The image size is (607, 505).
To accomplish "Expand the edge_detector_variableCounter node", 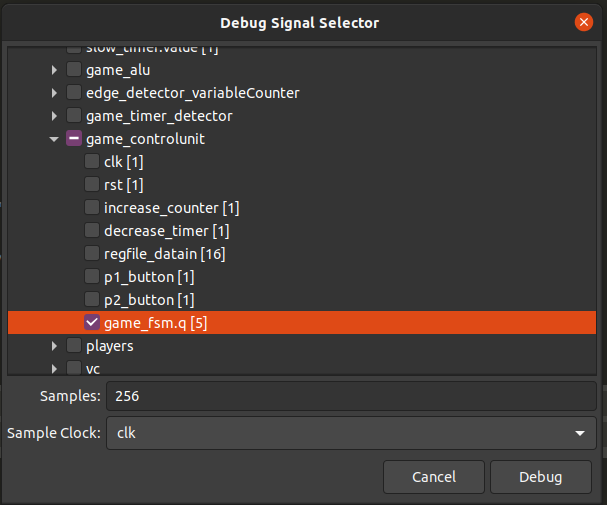I will point(54,93).
